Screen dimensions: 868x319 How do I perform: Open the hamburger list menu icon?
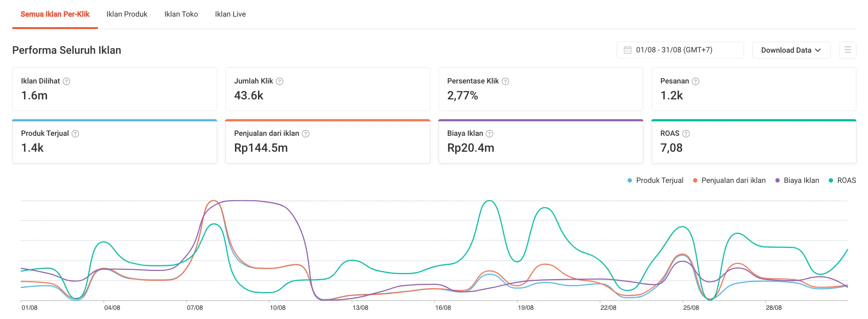pyautogui.click(x=848, y=50)
